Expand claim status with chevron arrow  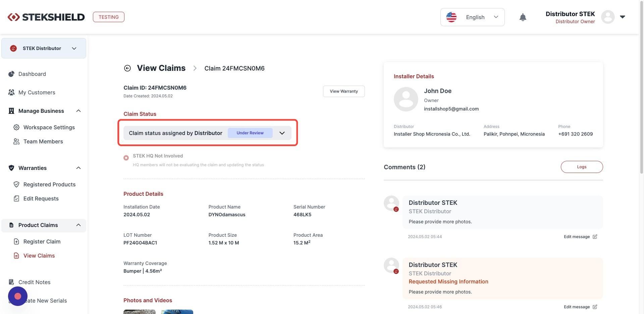coord(282,133)
